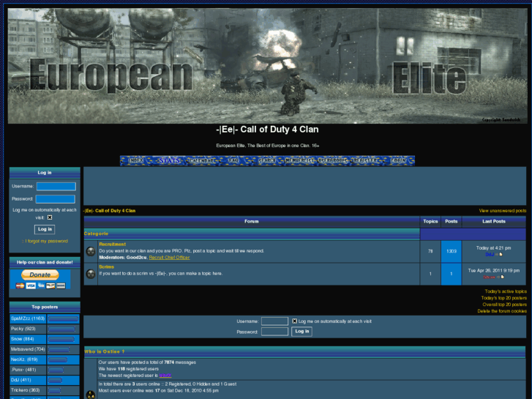Viewport: 532px width, 399px height.
Task: Open Register from navigation bar
Action: click(x=365, y=160)
